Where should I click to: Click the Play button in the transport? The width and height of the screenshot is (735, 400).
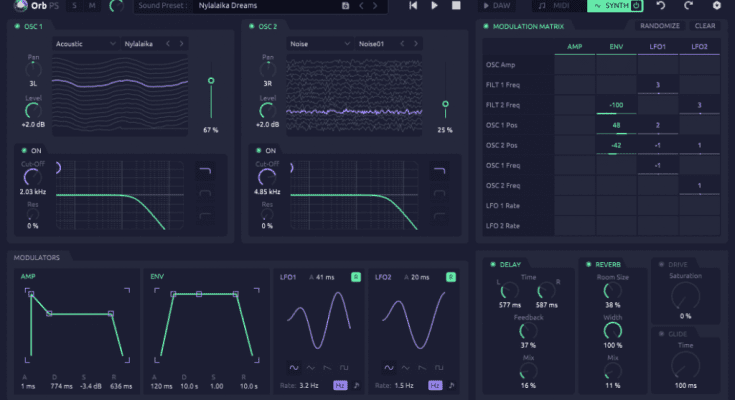(435, 6)
